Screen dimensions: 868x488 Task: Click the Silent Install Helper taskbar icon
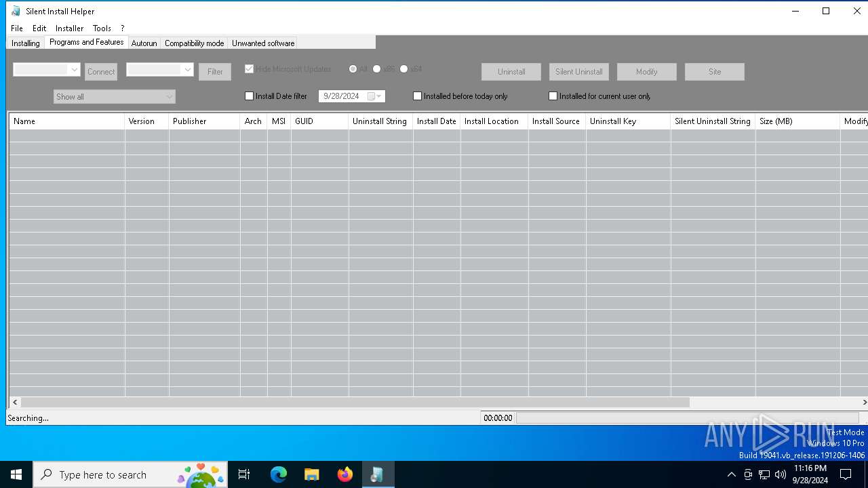tap(377, 474)
